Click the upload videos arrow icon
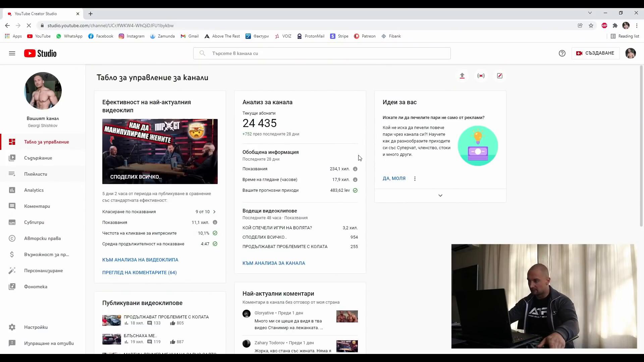This screenshot has width=644, height=362. [x=462, y=76]
